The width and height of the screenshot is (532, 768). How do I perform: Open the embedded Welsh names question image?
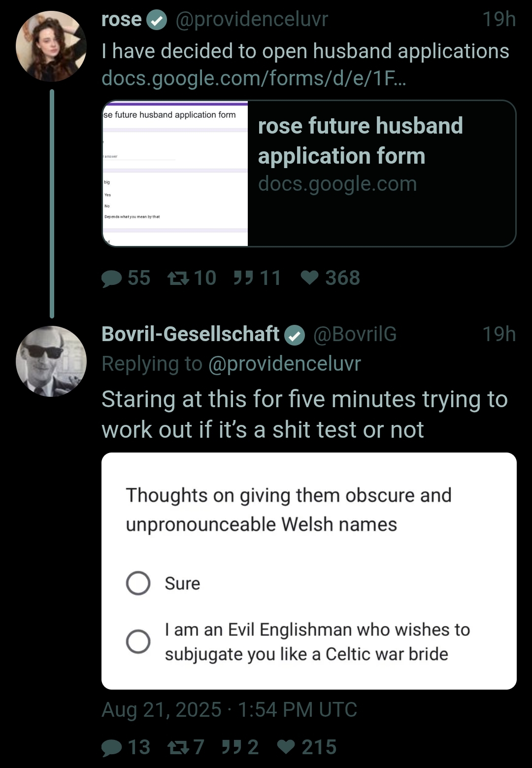click(309, 571)
